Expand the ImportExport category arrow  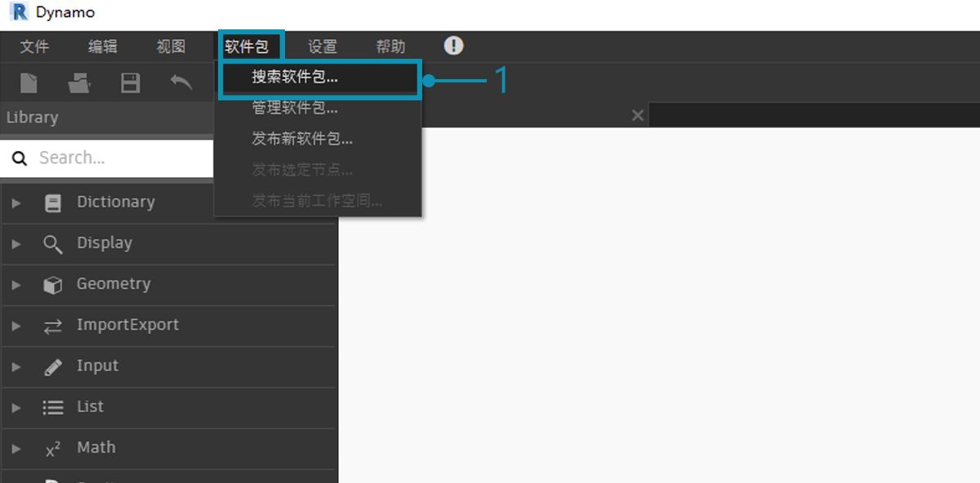pos(16,326)
